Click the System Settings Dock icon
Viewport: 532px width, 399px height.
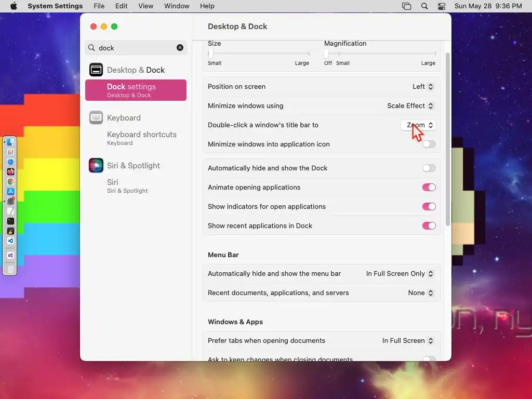[x=10, y=201]
